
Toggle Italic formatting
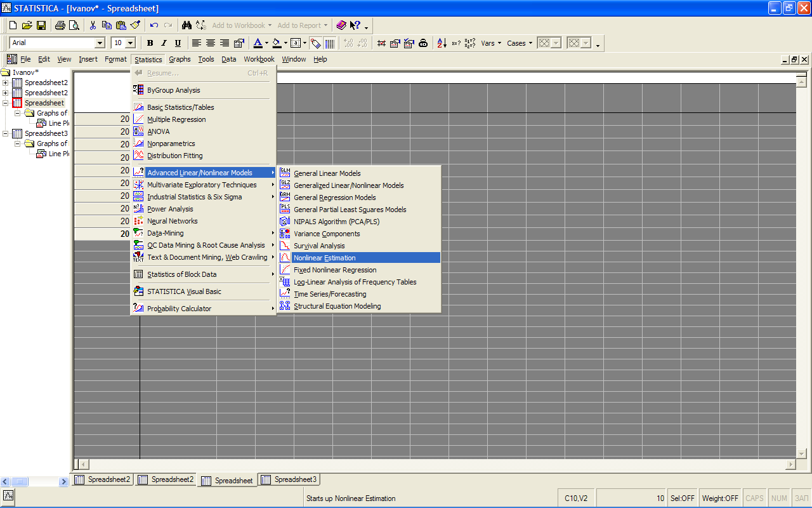tap(164, 43)
